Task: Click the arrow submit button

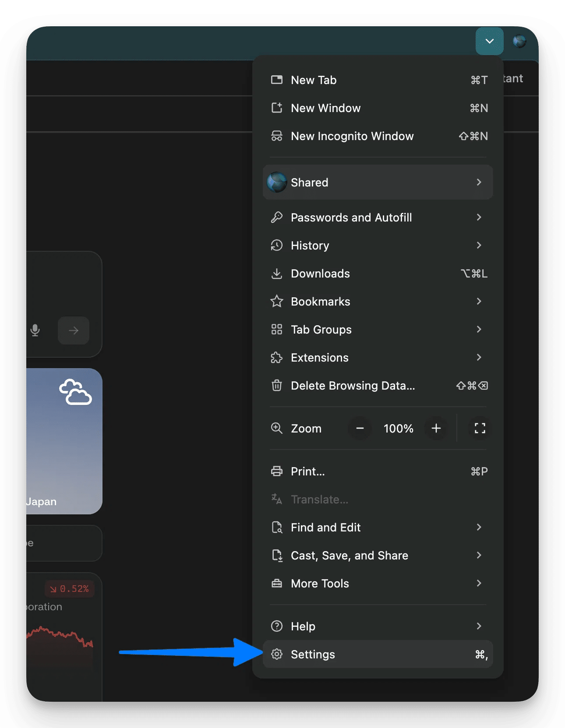Action: point(74,330)
